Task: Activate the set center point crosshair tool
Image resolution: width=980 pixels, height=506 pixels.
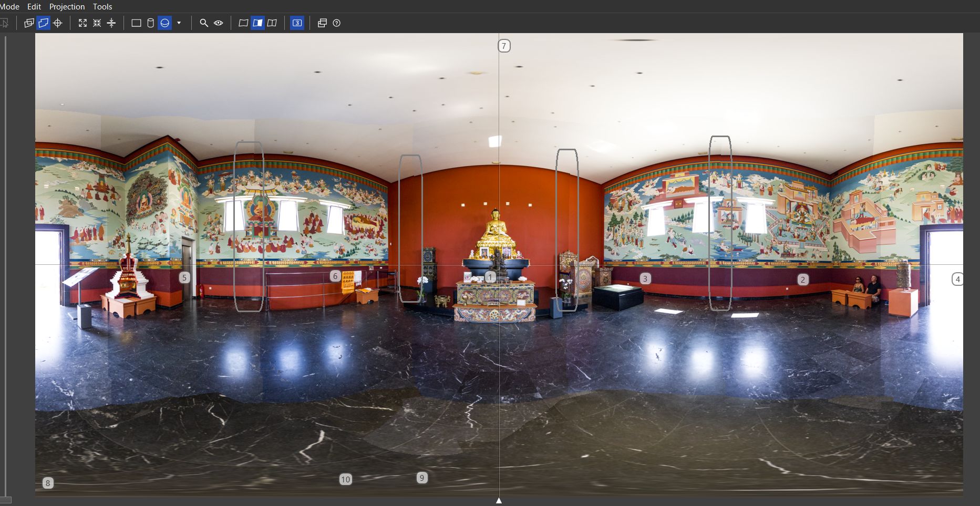Action: (58, 23)
